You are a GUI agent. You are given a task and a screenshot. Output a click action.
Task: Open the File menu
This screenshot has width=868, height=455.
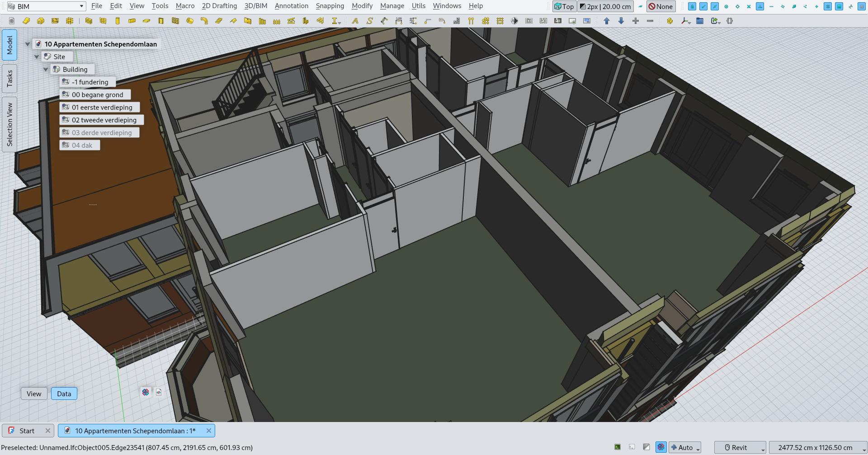point(97,6)
